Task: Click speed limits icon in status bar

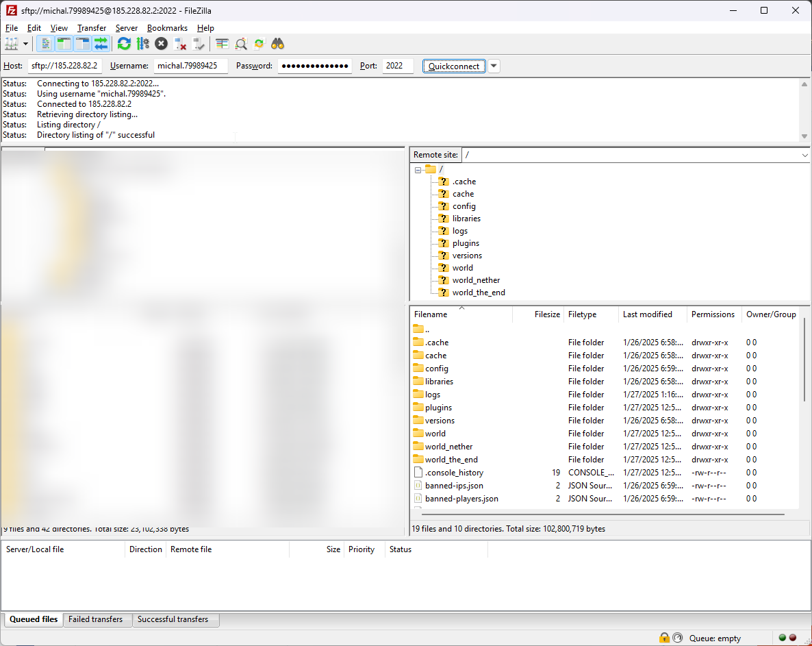Action: [677, 638]
